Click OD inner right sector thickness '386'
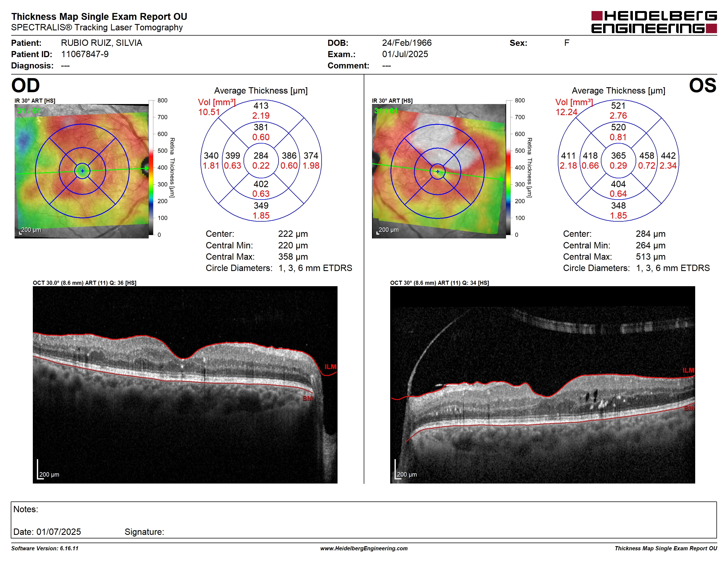 coord(289,155)
